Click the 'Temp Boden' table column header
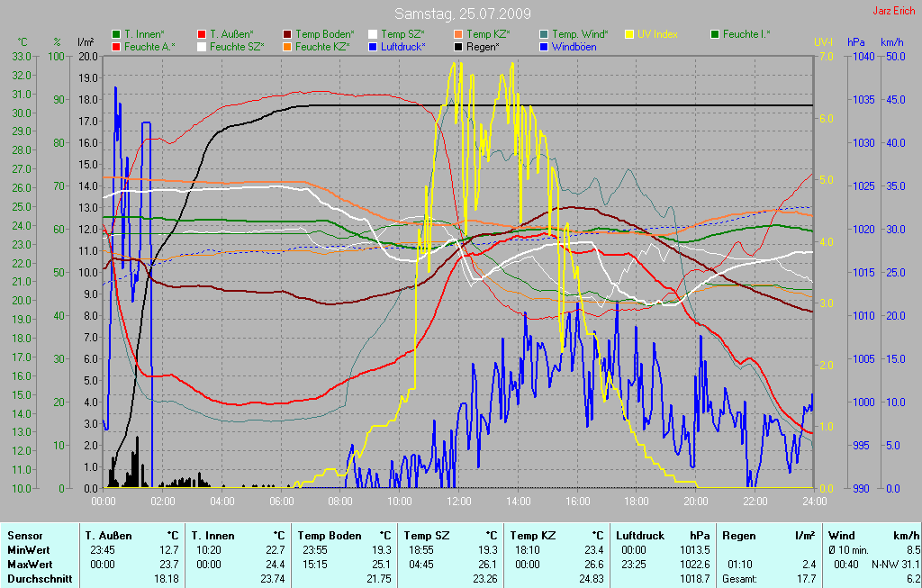 tap(329, 536)
